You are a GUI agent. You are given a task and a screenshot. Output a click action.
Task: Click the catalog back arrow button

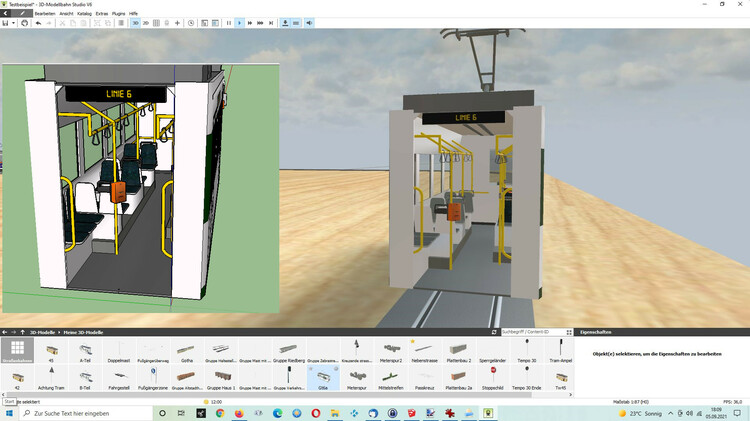click(6, 332)
